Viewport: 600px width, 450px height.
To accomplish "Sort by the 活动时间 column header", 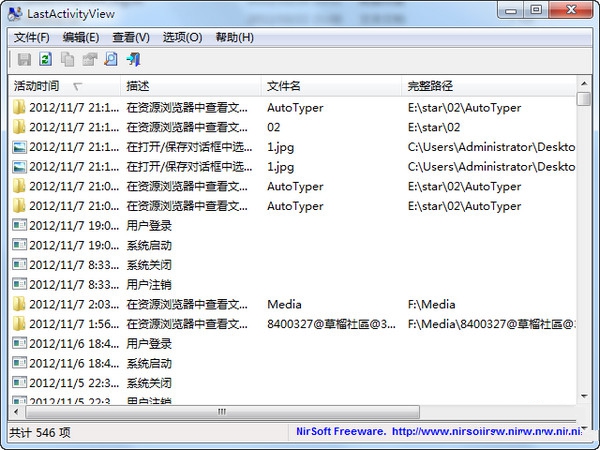I will coord(64,86).
